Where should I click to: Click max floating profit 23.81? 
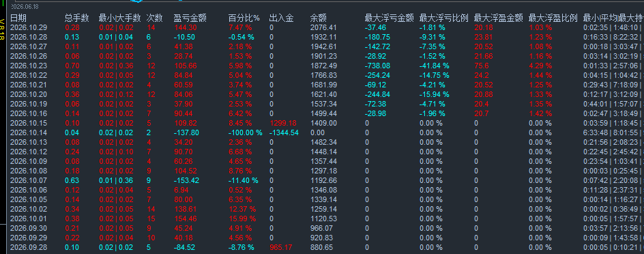484,37
